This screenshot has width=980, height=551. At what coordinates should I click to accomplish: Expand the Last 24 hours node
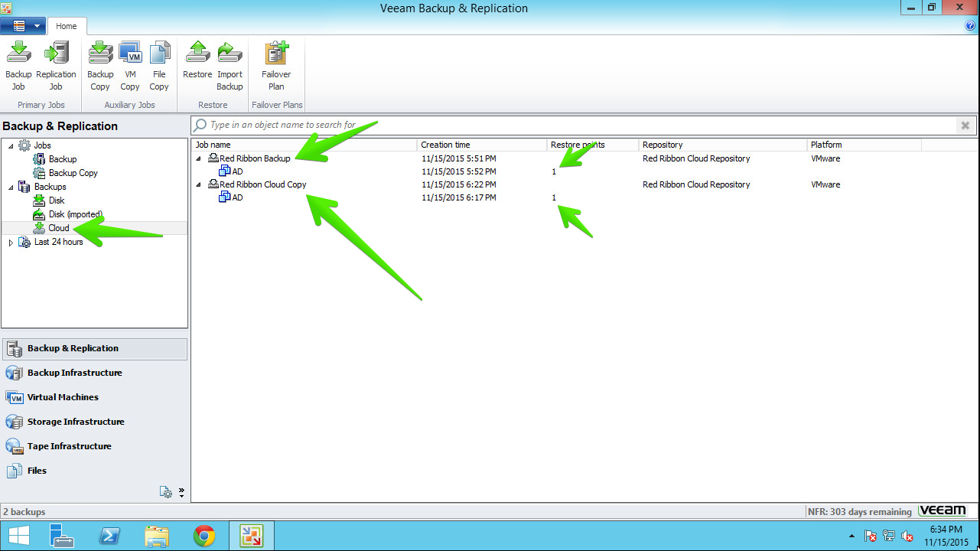(x=11, y=242)
